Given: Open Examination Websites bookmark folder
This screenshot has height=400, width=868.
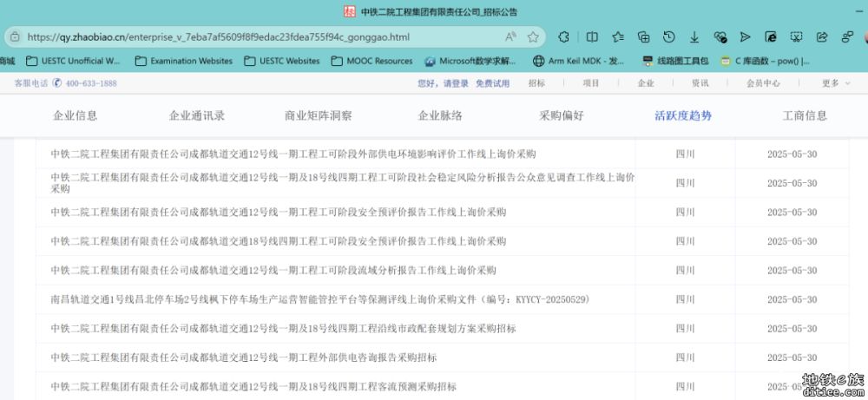Looking at the screenshot, I should 184,61.
